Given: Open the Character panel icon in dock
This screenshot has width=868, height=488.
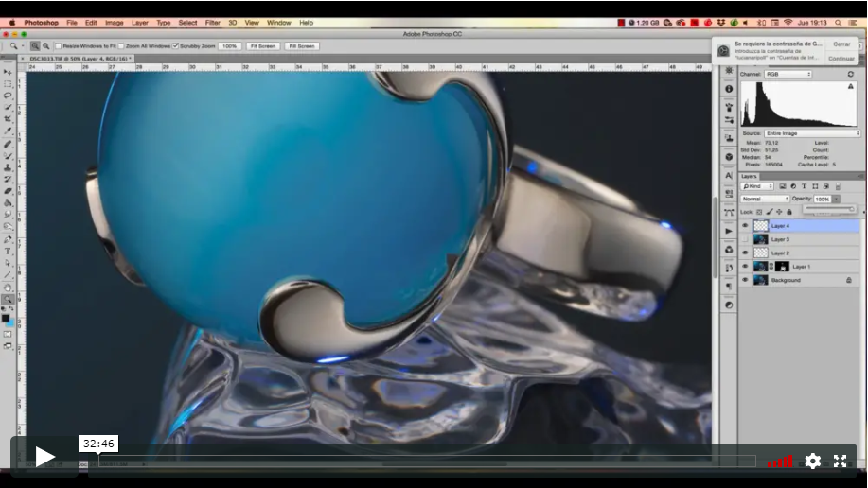Looking at the screenshot, I should [729, 175].
